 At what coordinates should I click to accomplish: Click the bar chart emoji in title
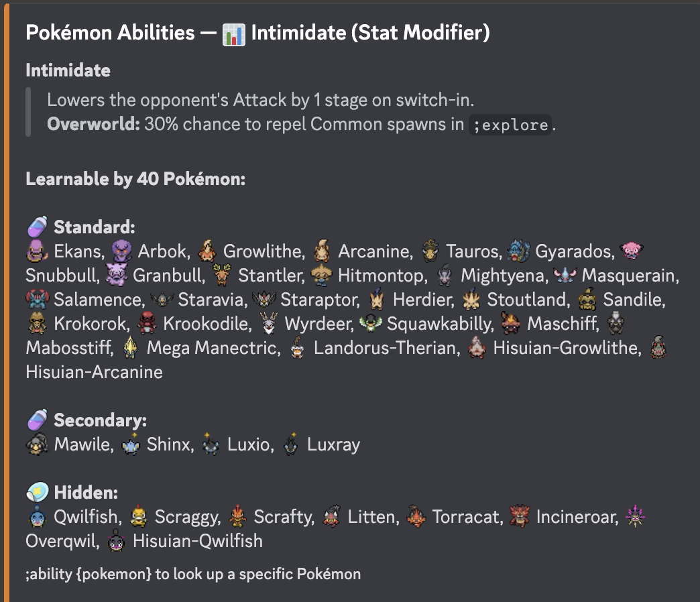point(234,34)
